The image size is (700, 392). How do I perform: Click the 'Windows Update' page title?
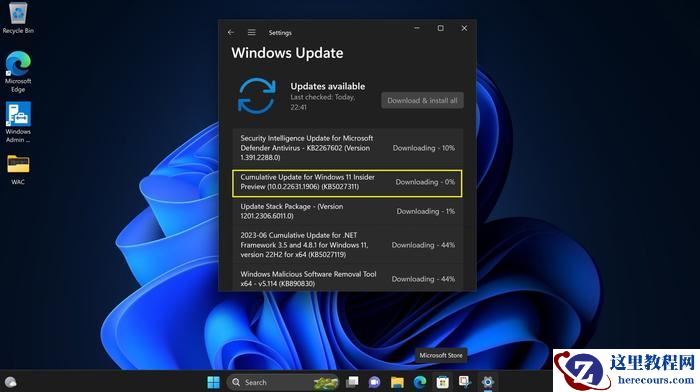point(288,53)
